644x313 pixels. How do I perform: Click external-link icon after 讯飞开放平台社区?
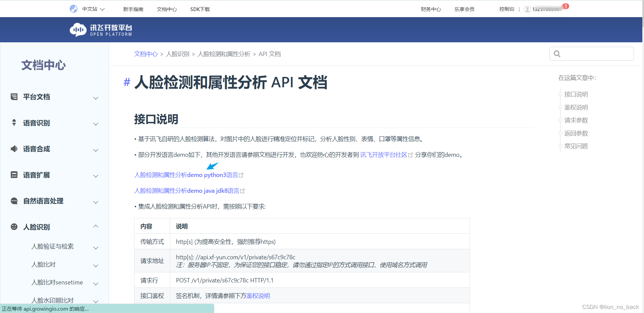(x=410, y=155)
